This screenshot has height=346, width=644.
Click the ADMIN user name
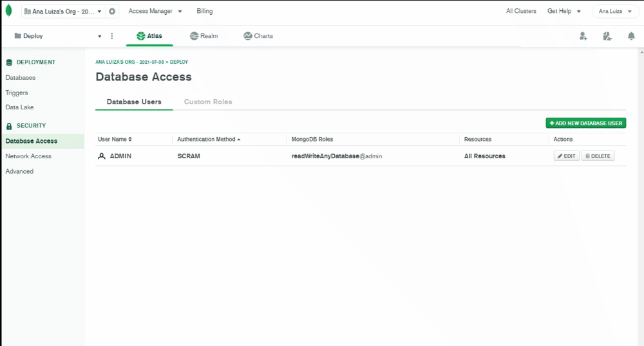[x=121, y=156]
